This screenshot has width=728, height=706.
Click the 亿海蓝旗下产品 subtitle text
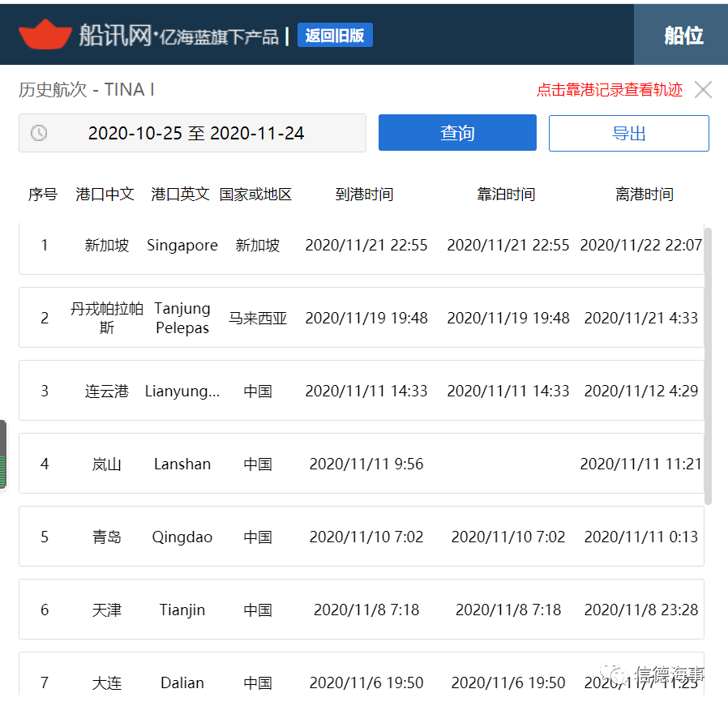tap(219, 37)
